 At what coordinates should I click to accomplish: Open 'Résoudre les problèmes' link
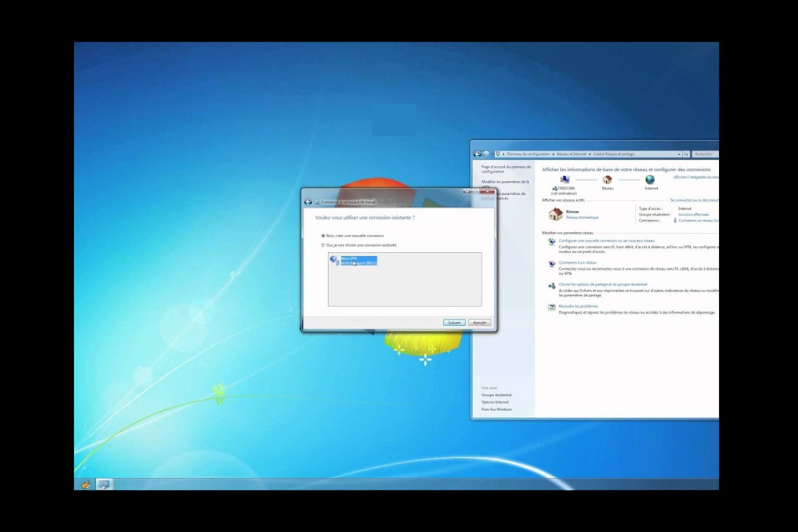coord(578,306)
